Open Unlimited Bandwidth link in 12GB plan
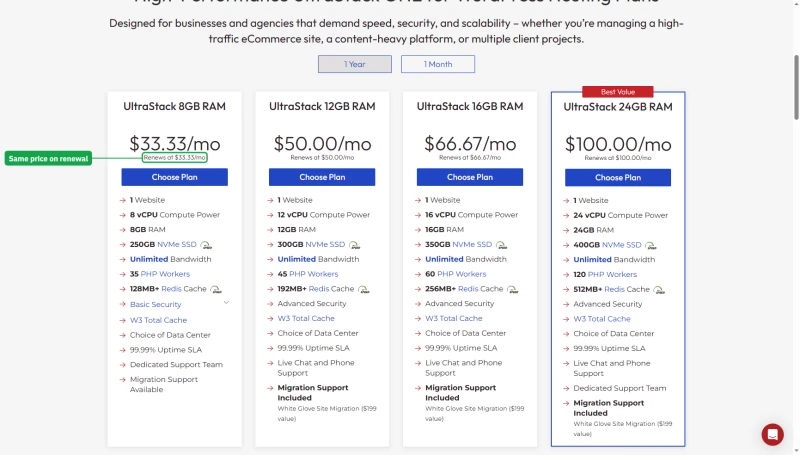800x455 pixels. point(296,259)
